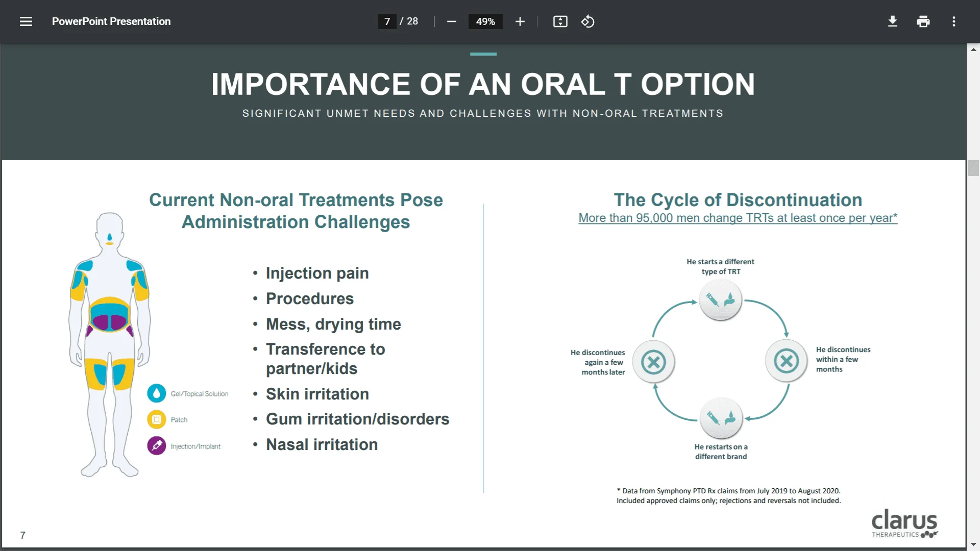Click the zoom in plus button
Image resolution: width=980 pixels, height=551 pixels.
tap(520, 21)
